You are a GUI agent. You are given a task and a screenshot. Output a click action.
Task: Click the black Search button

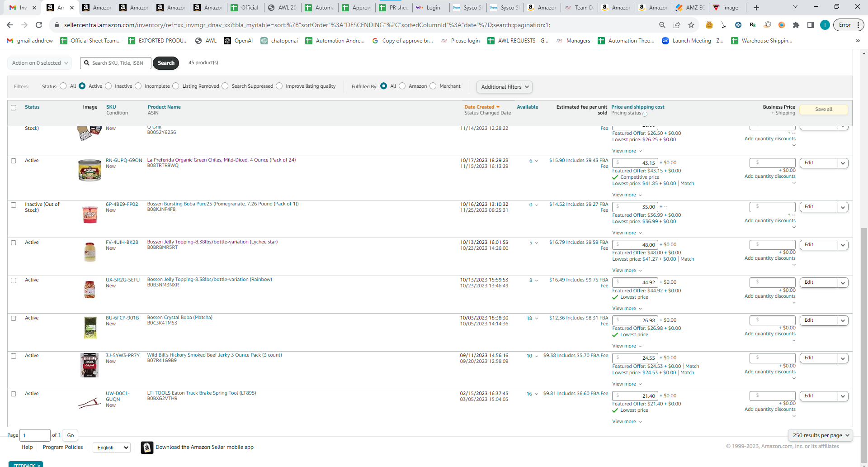pos(166,63)
